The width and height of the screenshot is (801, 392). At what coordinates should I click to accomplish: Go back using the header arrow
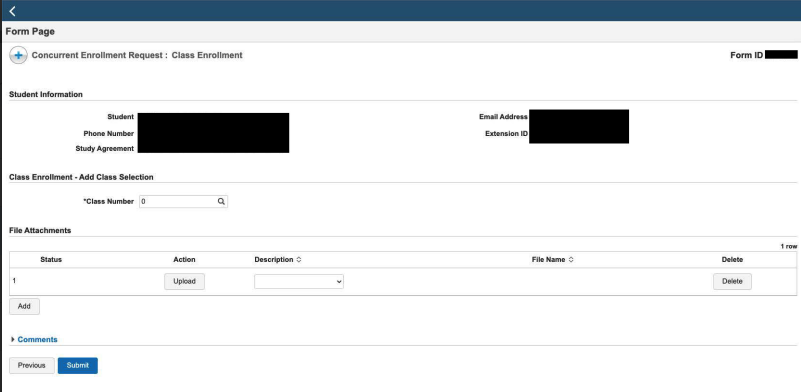pyautogui.click(x=12, y=11)
